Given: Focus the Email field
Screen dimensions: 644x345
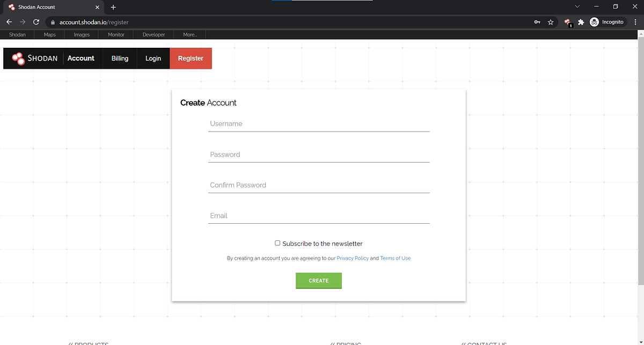Looking at the screenshot, I should pyautogui.click(x=319, y=216).
